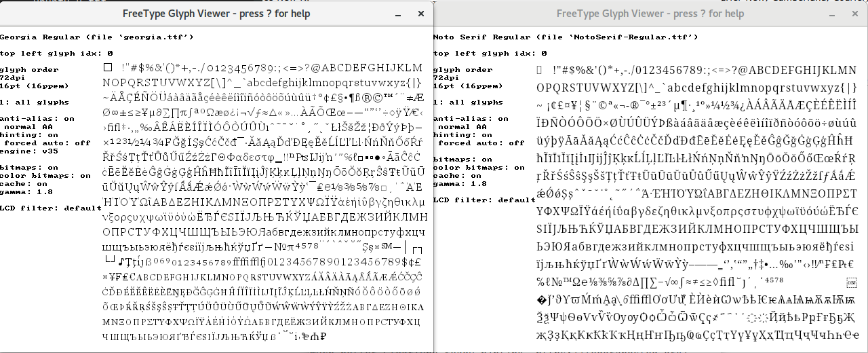This screenshot has height=353, width=868.
Task: Click 'LCD filter: default' in Georgia window
Action: pyautogui.click(x=51, y=208)
